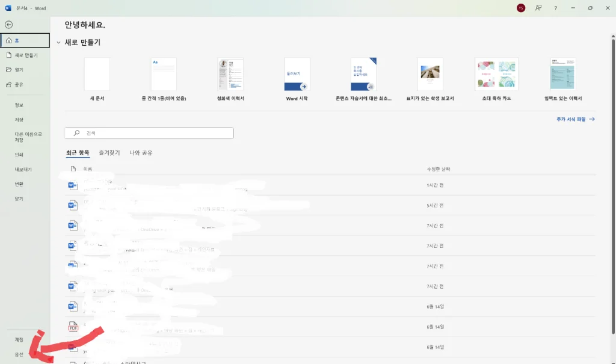Screen dimensions: 616x364
Task: Click the vertical scrollbar on the right
Action: point(613,187)
